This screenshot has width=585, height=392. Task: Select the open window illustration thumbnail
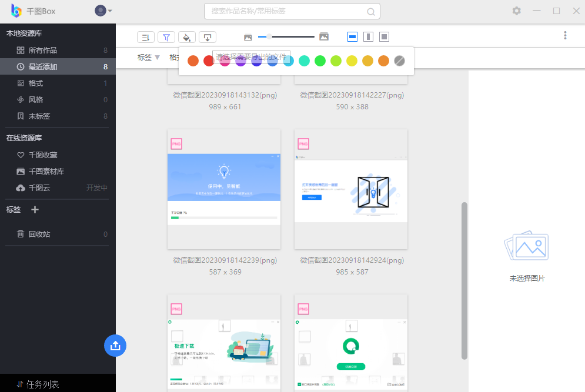tap(350, 189)
